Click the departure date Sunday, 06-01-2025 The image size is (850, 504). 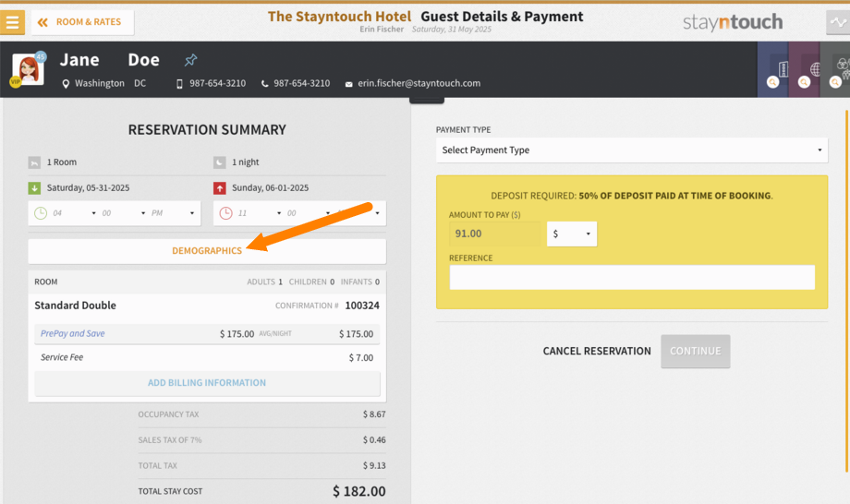271,188
